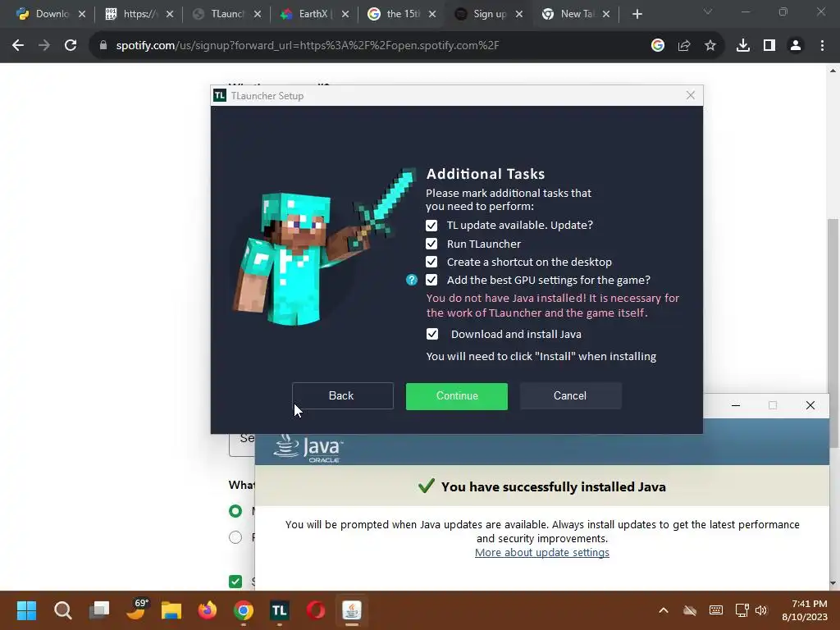Click the address bar URL
The height and width of the screenshot is (630, 840).
(308, 46)
